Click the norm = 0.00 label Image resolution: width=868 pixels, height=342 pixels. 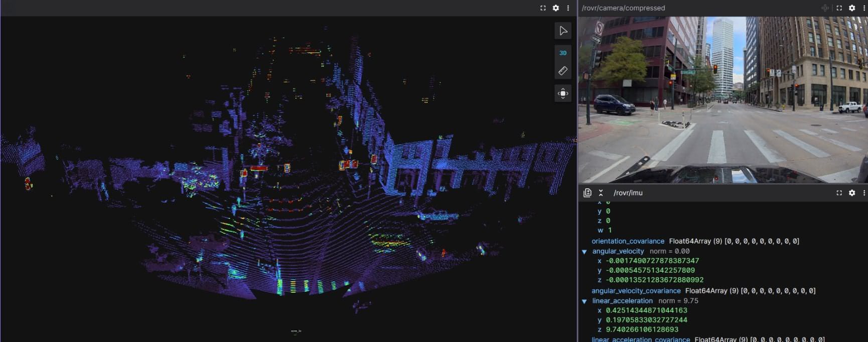click(670, 251)
